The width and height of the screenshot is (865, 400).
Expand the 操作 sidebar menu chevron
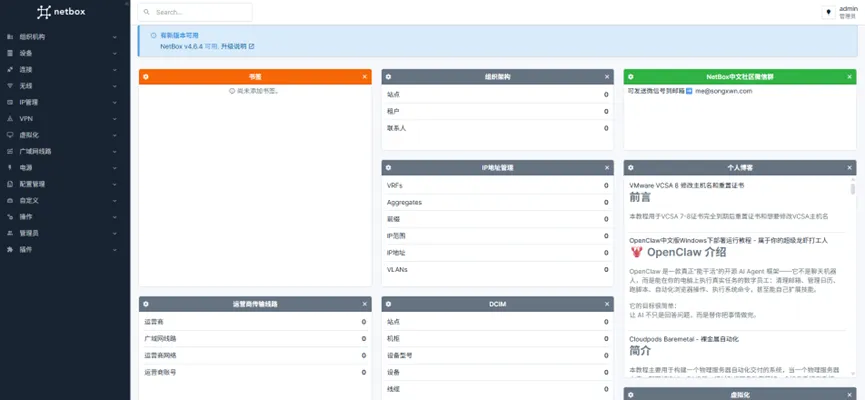pos(115,217)
